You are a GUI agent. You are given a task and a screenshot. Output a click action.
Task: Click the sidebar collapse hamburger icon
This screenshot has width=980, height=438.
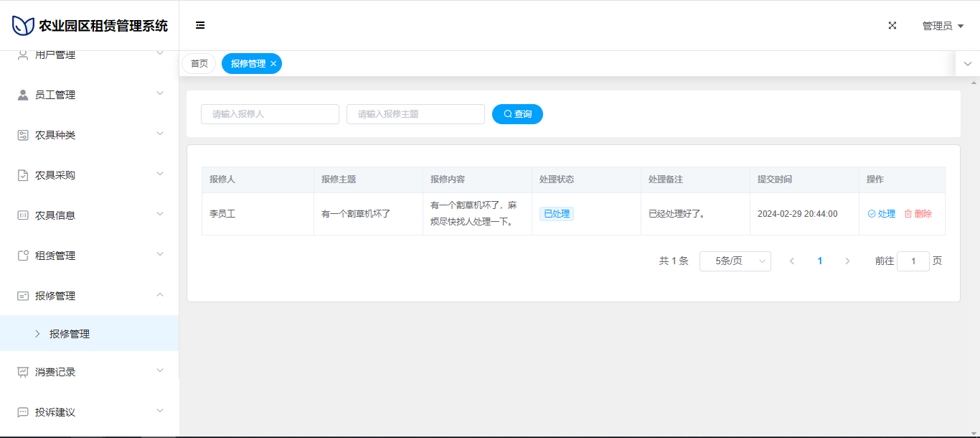coord(200,25)
